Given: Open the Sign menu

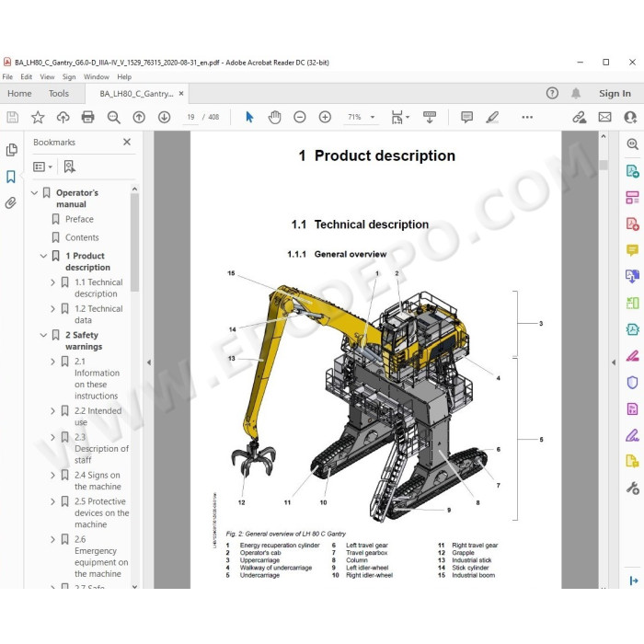Looking at the screenshot, I should 69,76.
